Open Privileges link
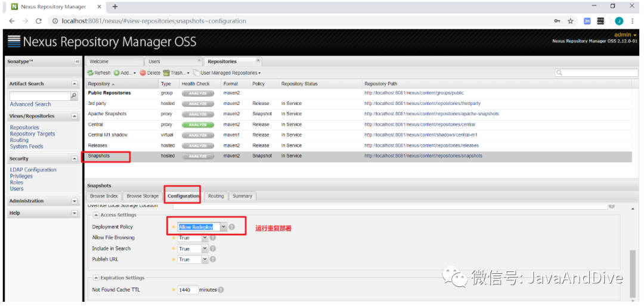The image size is (644, 306). point(21,176)
